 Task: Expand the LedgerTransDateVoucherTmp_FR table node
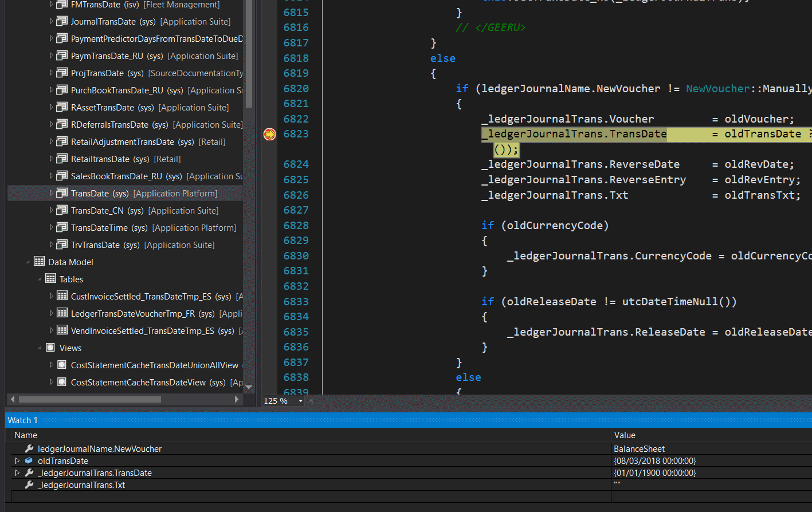click(51, 313)
